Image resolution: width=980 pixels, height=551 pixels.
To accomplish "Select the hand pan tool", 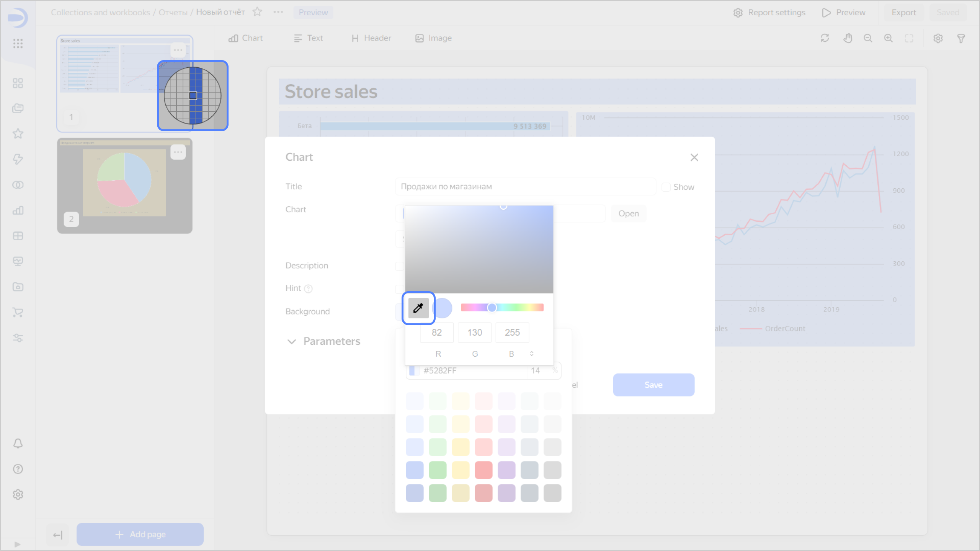I will [x=847, y=38].
